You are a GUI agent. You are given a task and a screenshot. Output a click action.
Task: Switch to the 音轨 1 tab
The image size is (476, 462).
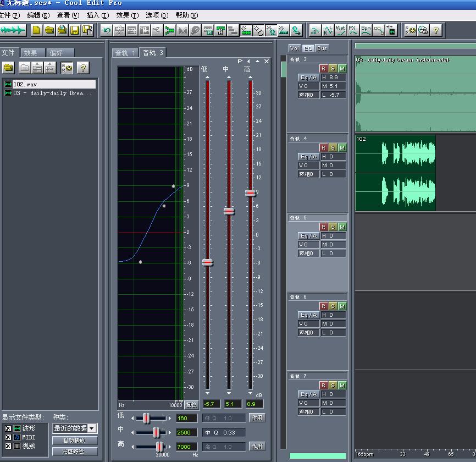(125, 53)
